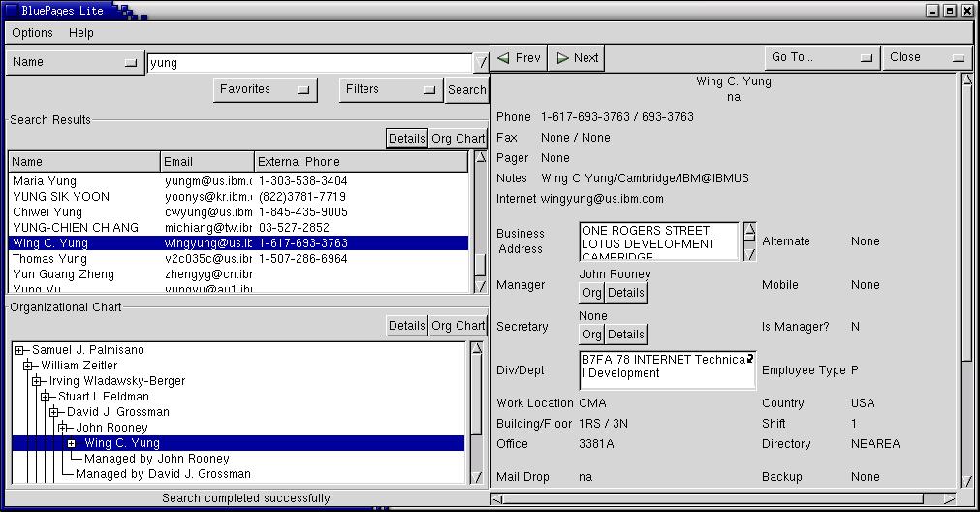Click the Email column header
The image size is (980, 512).
pos(207,161)
